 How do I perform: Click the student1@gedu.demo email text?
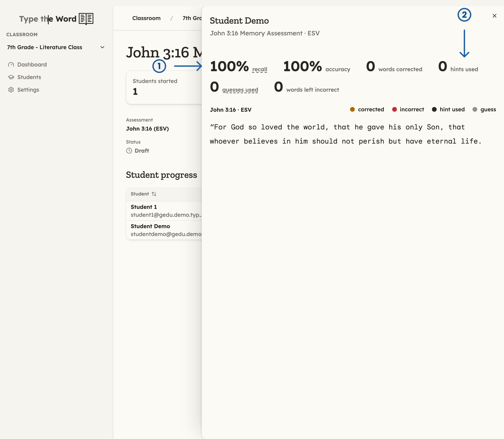point(166,215)
